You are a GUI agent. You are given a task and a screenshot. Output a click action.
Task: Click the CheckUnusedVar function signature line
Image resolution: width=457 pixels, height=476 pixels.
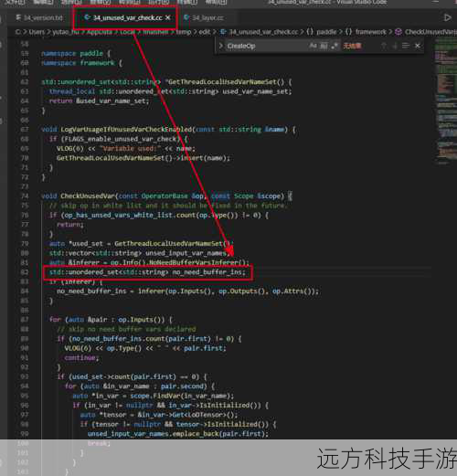[166, 196]
